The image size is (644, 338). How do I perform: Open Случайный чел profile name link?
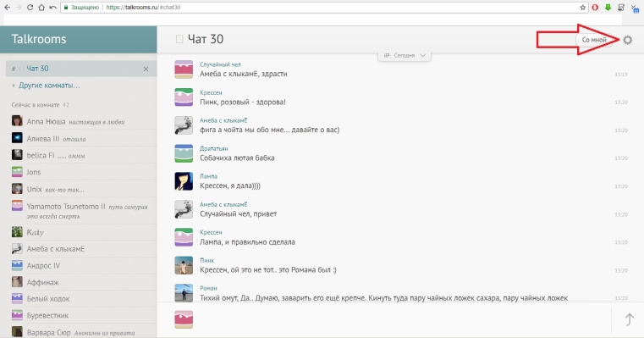coord(220,64)
